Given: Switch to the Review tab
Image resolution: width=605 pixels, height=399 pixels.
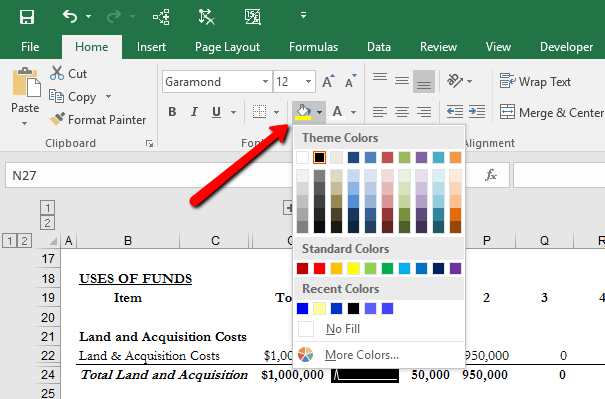Looking at the screenshot, I should click(x=438, y=47).
